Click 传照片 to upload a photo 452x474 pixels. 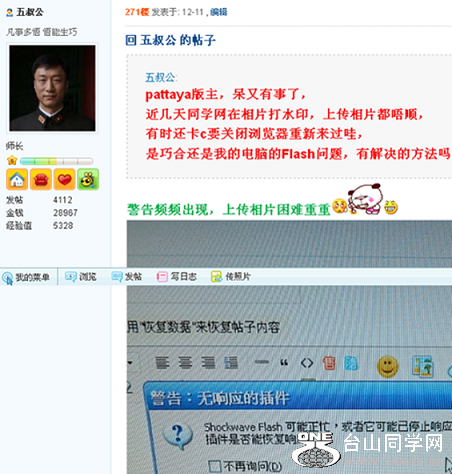click(231, 277)
